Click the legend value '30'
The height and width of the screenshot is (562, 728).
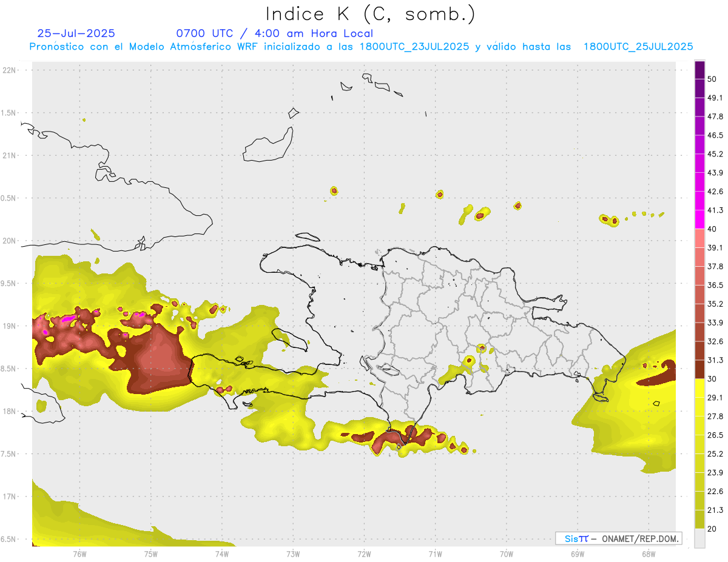(712, 379)
